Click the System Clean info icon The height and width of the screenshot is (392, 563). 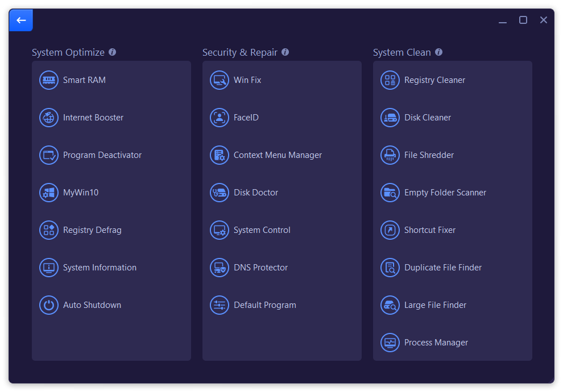click(438, 52)
